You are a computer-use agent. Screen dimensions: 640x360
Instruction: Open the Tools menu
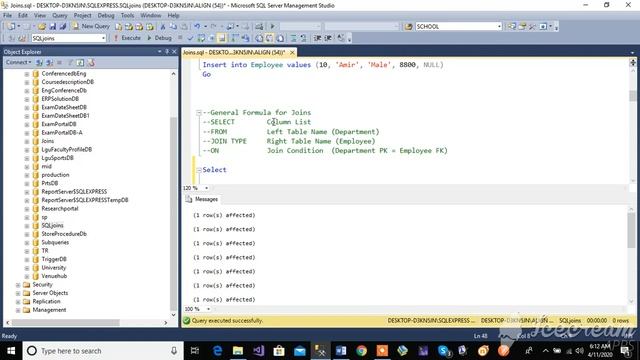click(x=127, y=16)
